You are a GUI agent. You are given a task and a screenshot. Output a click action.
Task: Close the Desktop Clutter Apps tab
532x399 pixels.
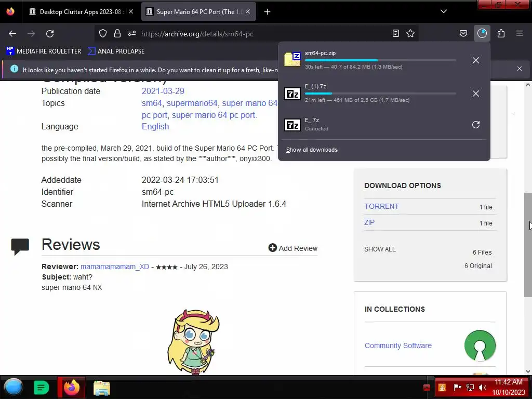point(130,11)
